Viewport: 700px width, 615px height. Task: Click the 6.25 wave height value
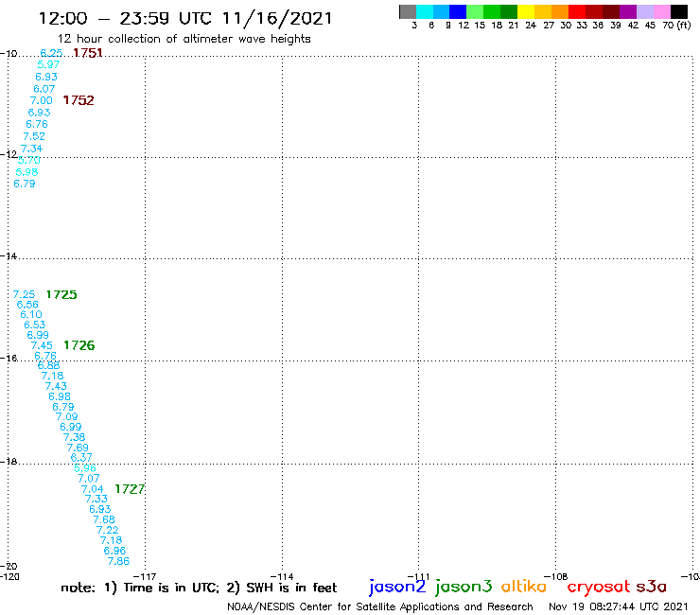(51, 53)
